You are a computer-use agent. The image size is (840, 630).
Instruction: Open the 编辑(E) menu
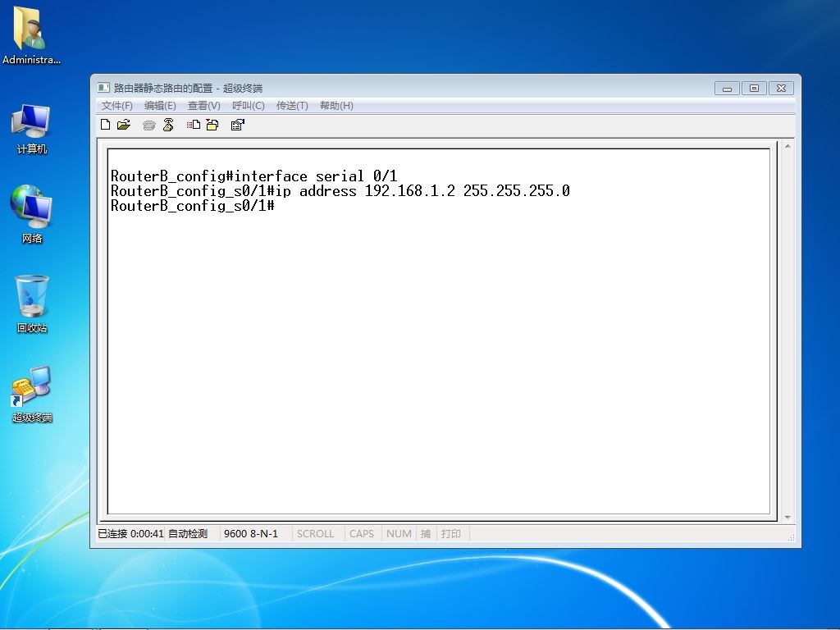pos(160,106)
